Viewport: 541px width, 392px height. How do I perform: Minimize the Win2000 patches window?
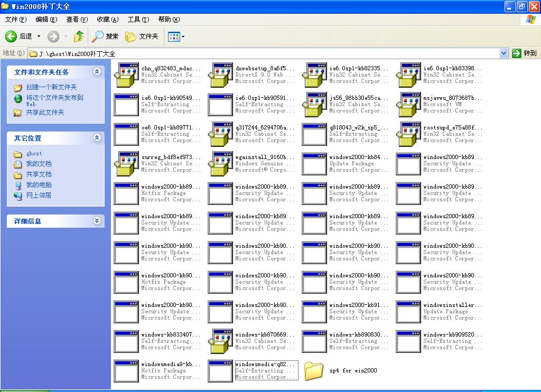tap(510, 6)
